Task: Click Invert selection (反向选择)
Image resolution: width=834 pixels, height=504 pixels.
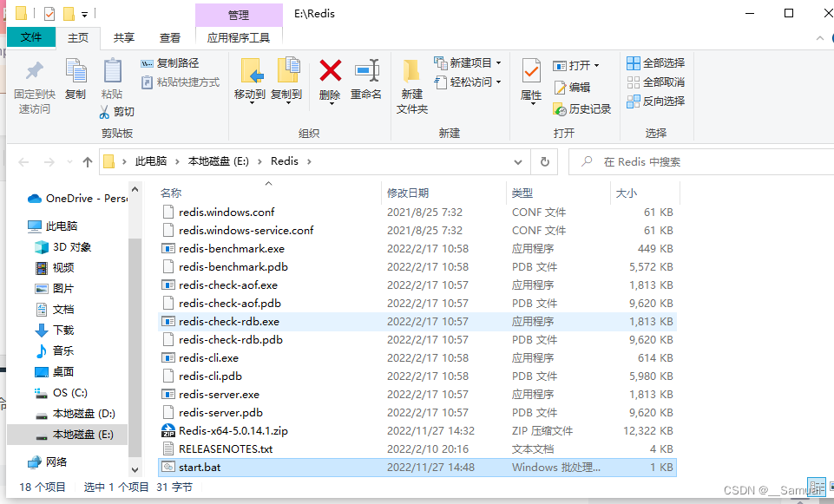Action: [x=656, y=101]
